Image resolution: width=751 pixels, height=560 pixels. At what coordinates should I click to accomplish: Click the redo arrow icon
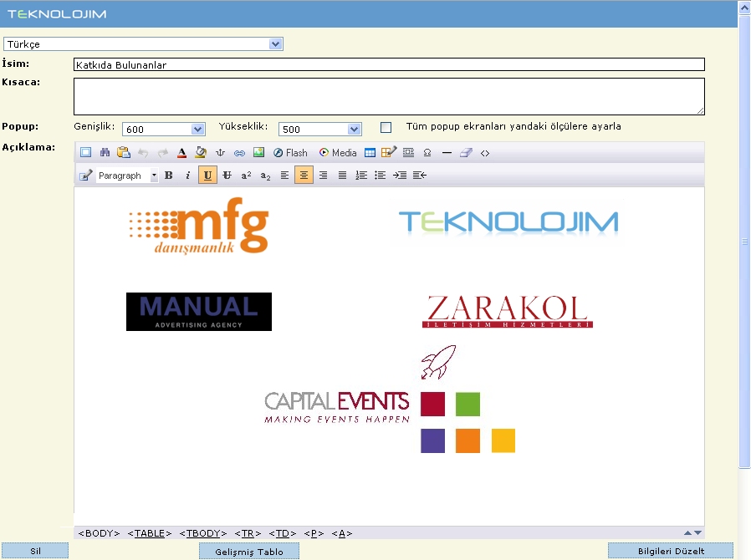point(162,153)
